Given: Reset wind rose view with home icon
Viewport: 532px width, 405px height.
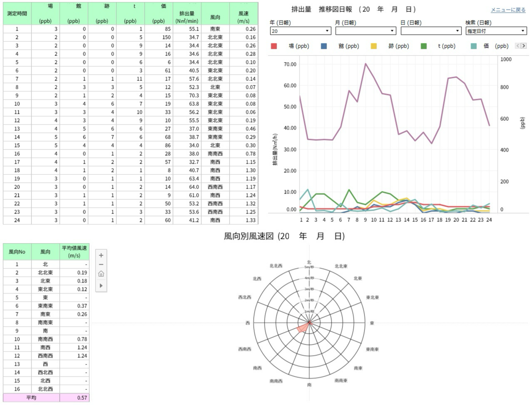Looking at the screenshot, I should 101,274.
